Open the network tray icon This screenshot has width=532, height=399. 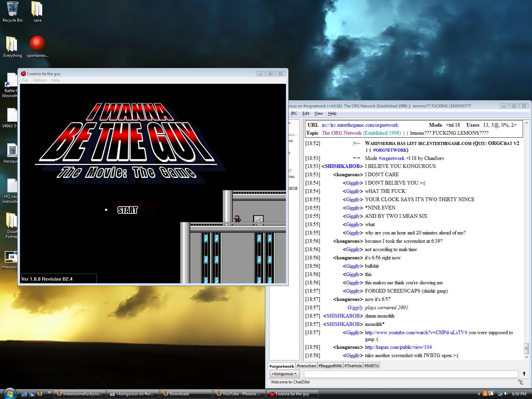500,394
